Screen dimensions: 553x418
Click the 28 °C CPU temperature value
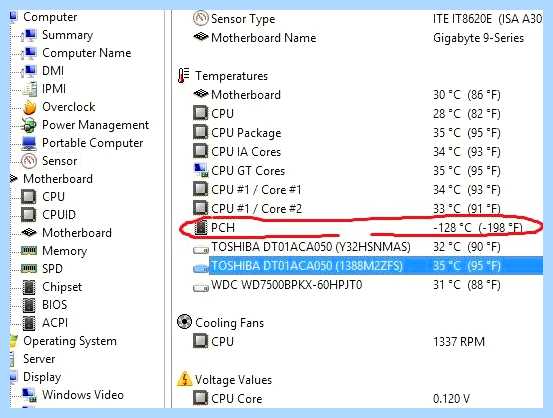coord(467,114)
